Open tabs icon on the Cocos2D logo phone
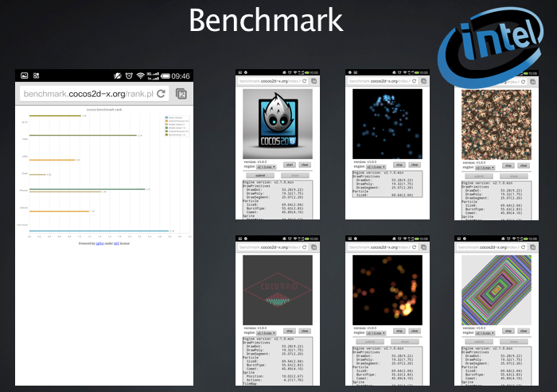Image resolution: width=557 pixels, height=392 pixels. [314, 81]
